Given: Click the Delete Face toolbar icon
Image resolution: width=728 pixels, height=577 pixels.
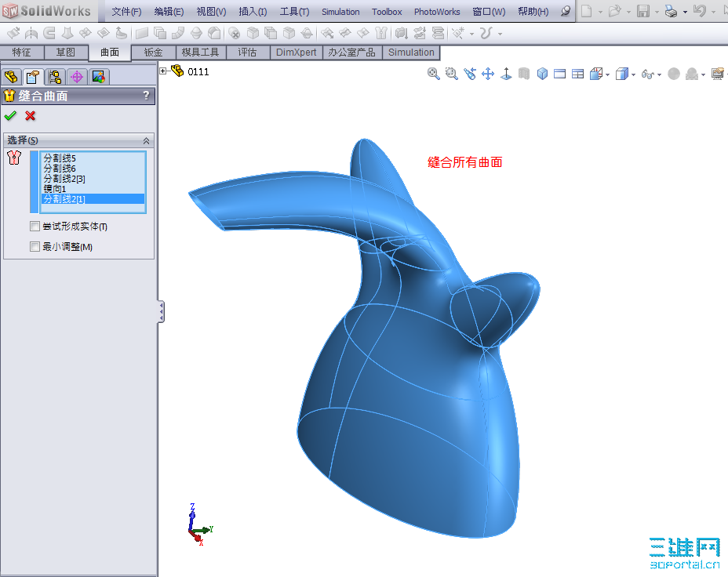Looking at the screenshot, I should 235,33.
